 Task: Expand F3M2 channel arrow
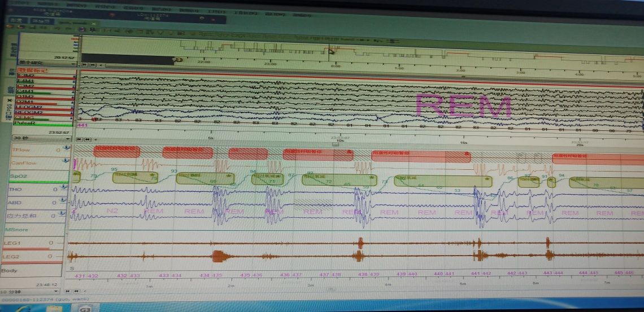[75, 76]
